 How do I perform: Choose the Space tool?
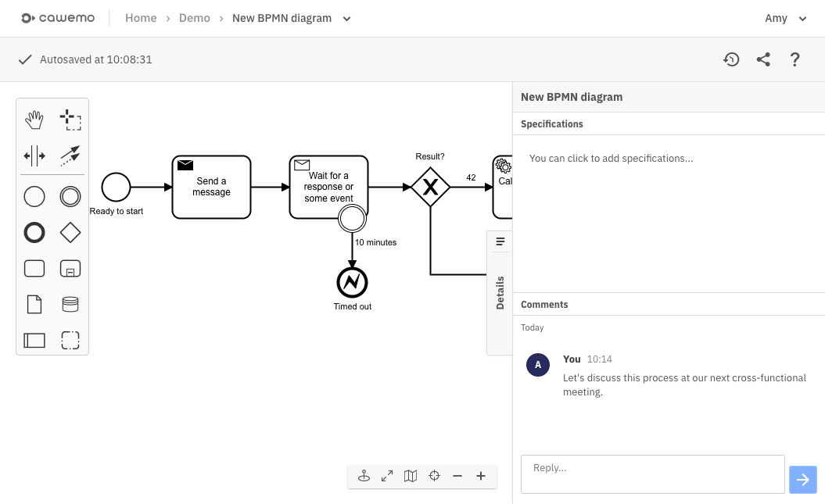pyautogui.click(x=34, y=156)
